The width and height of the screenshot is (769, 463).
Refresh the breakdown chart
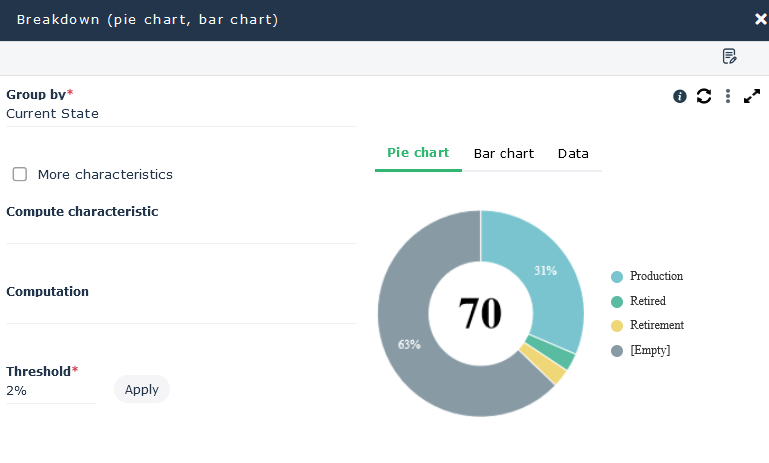[704, 96]
